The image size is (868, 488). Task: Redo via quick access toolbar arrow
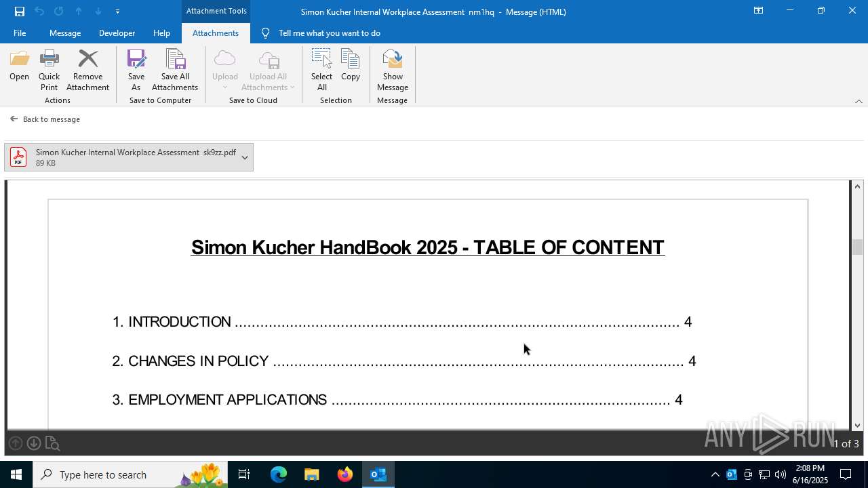click(x=59, y=12)
